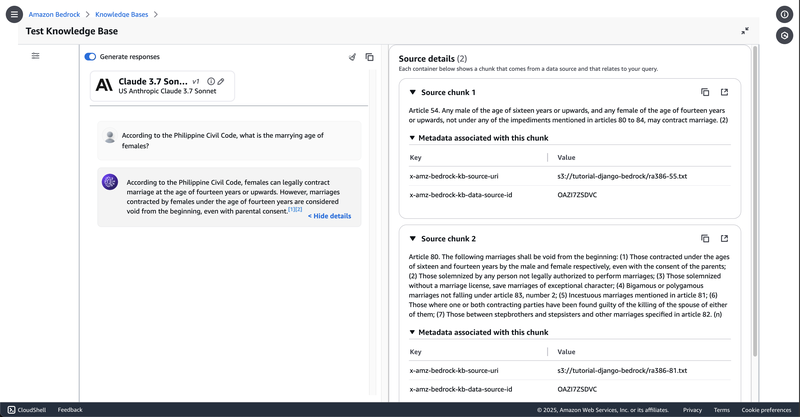Viewport: 800px width, 417px height.
Task: Click the Hide details link
Action: 330,216
